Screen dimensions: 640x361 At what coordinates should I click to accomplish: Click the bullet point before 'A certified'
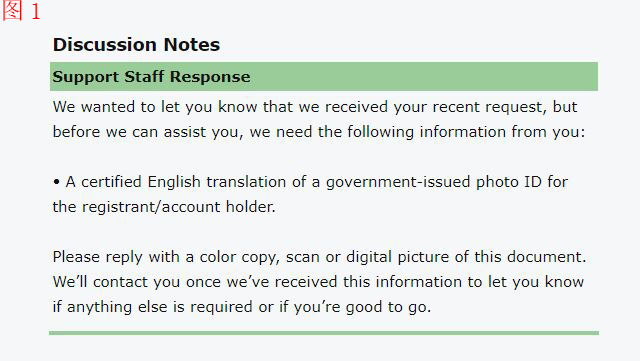[56, 182]
